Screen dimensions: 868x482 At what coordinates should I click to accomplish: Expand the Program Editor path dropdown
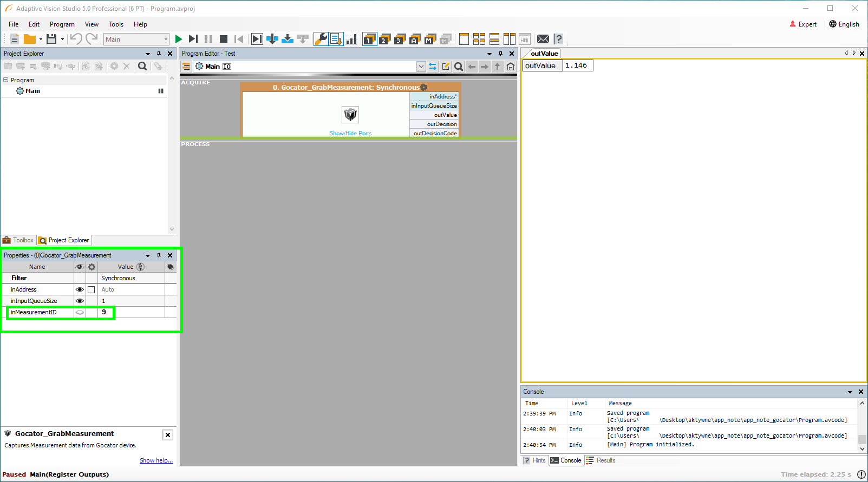tap(421, 67)
